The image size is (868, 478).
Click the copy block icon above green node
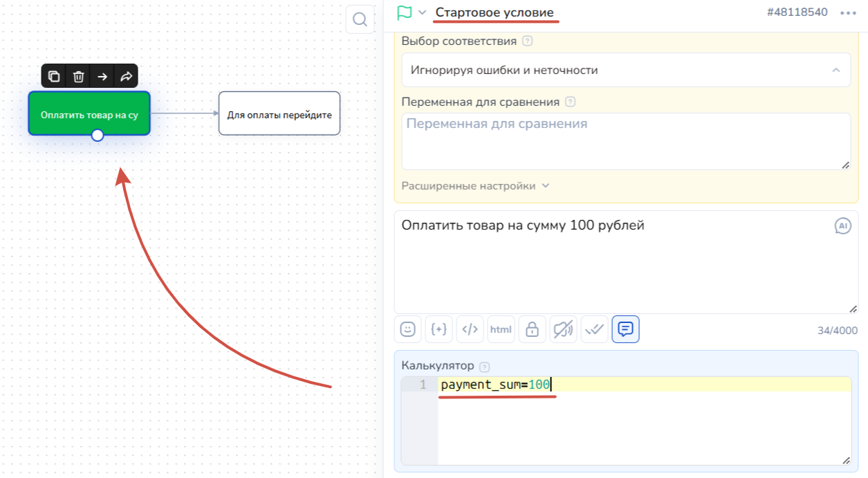(x=54, y=77)
